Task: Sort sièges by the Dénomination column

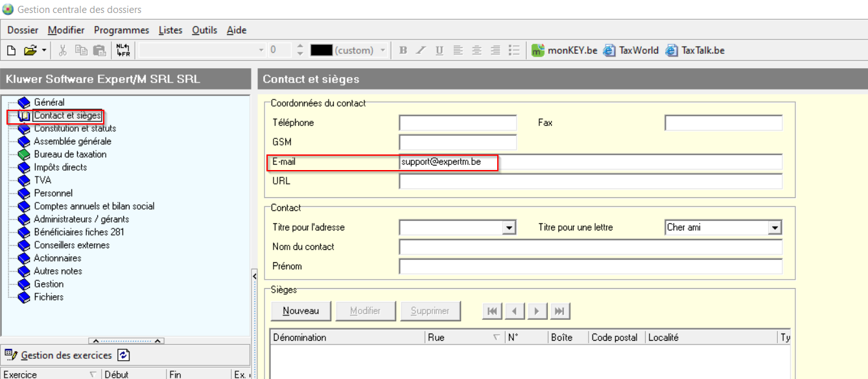Action: coord(347,337)
